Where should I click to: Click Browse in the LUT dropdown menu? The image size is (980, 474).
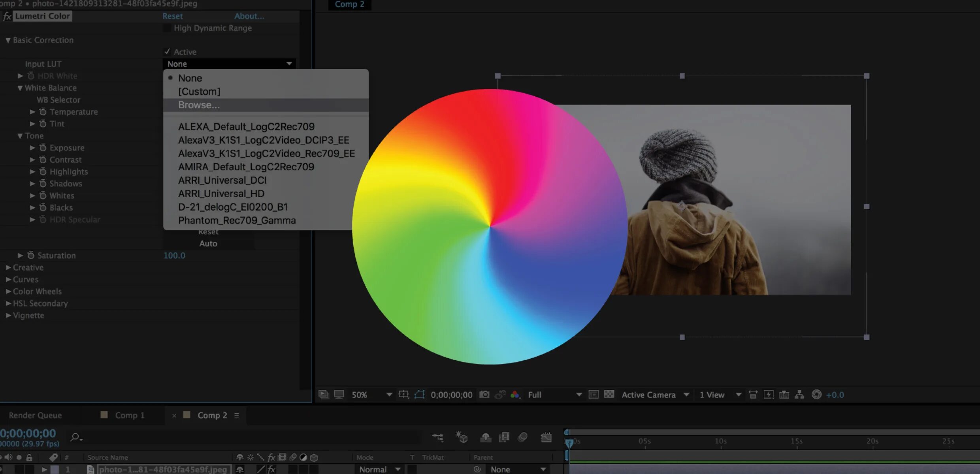point(199,104)
